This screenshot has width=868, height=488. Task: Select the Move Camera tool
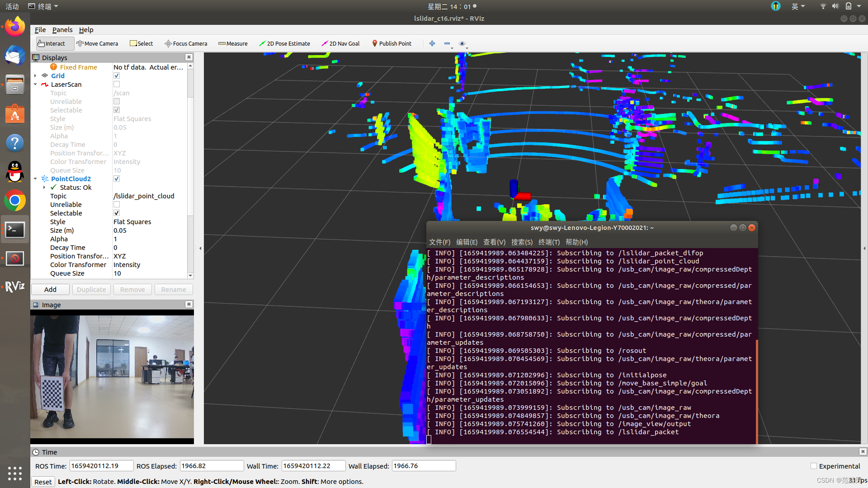97,43
